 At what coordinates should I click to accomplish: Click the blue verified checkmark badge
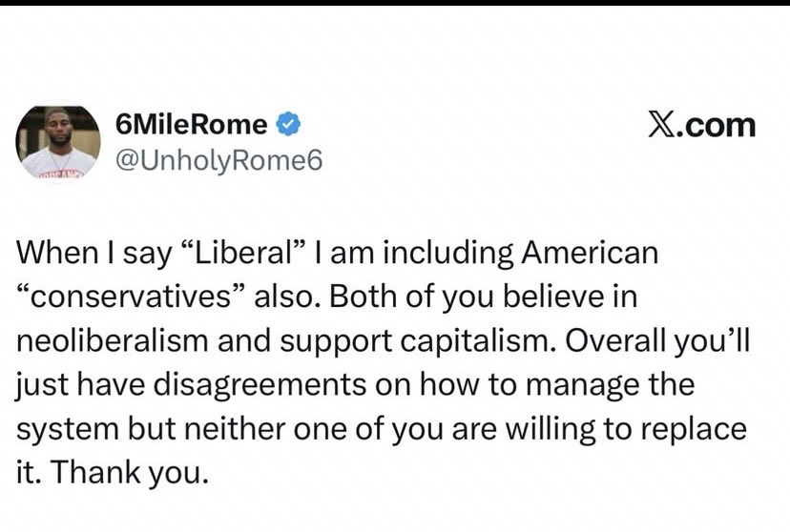click(289, 124)
